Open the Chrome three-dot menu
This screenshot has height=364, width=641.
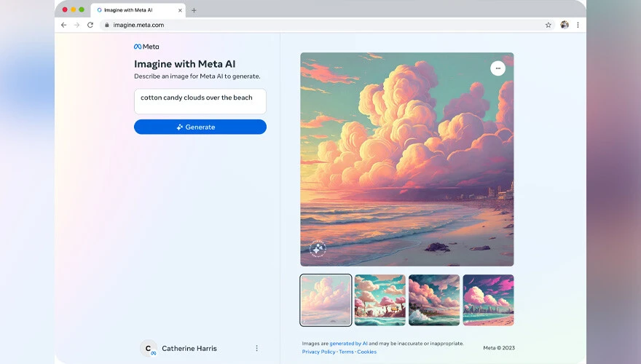tap(578, 25)
